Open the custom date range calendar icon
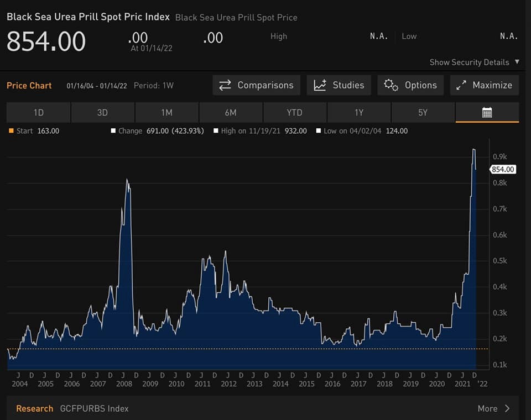Viewport: 531px width, 420px height. point(487,113)
